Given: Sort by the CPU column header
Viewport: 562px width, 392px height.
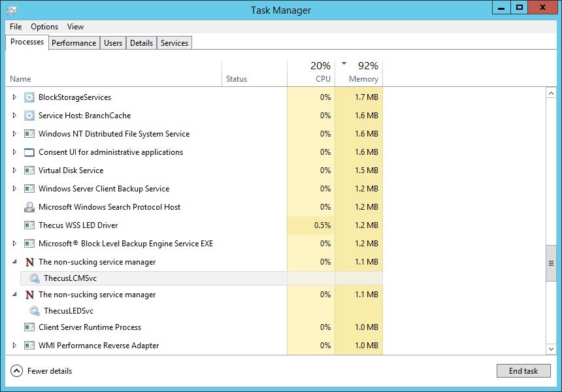Looking at the screenshot, I should pyautogui.click(x=311, y=73).
